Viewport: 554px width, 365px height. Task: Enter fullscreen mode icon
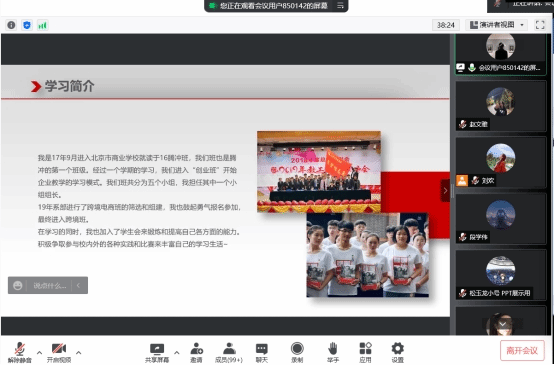click(540, 25)
